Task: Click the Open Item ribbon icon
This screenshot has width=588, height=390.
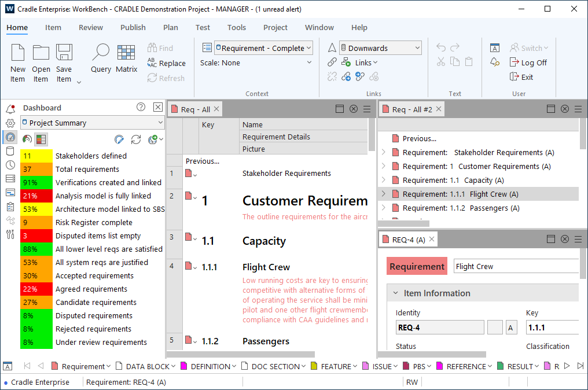Action: tap(41, 62)
